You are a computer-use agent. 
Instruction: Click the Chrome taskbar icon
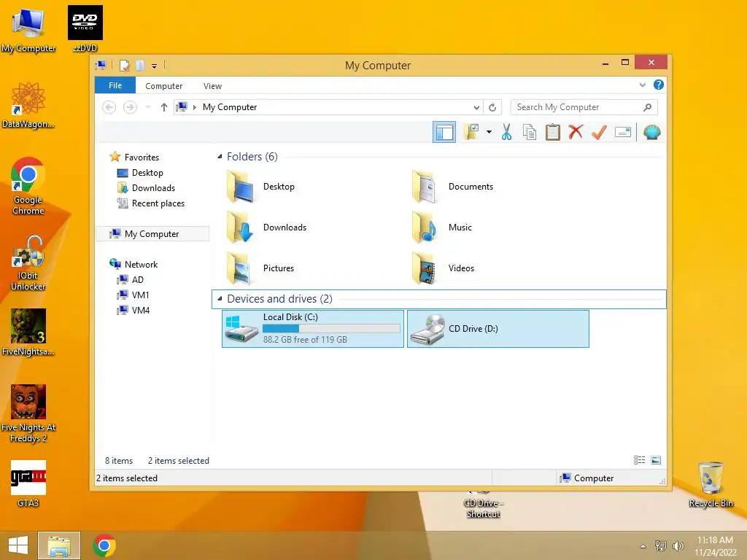104,545
